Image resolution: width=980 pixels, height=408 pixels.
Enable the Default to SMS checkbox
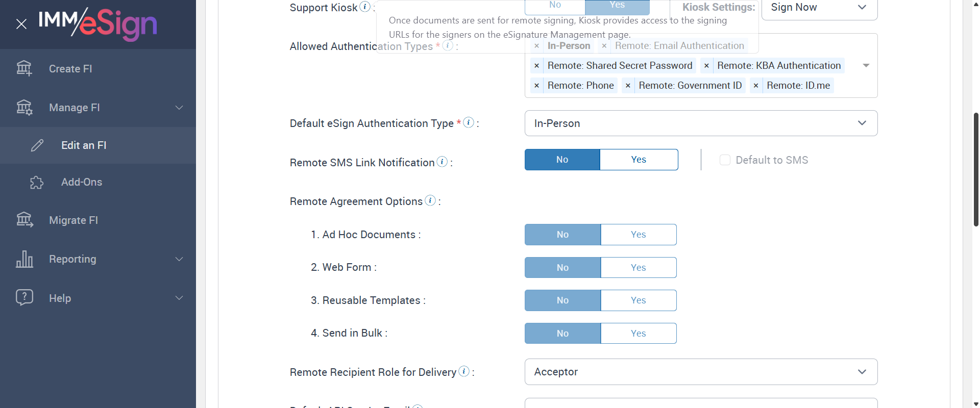pos(725,160)
